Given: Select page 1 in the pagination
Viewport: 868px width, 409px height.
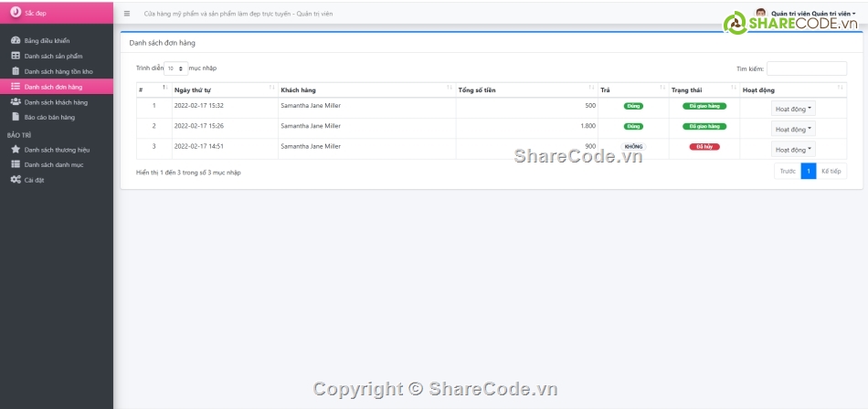Looking at the screenshot, I should (x=809, y=172).
